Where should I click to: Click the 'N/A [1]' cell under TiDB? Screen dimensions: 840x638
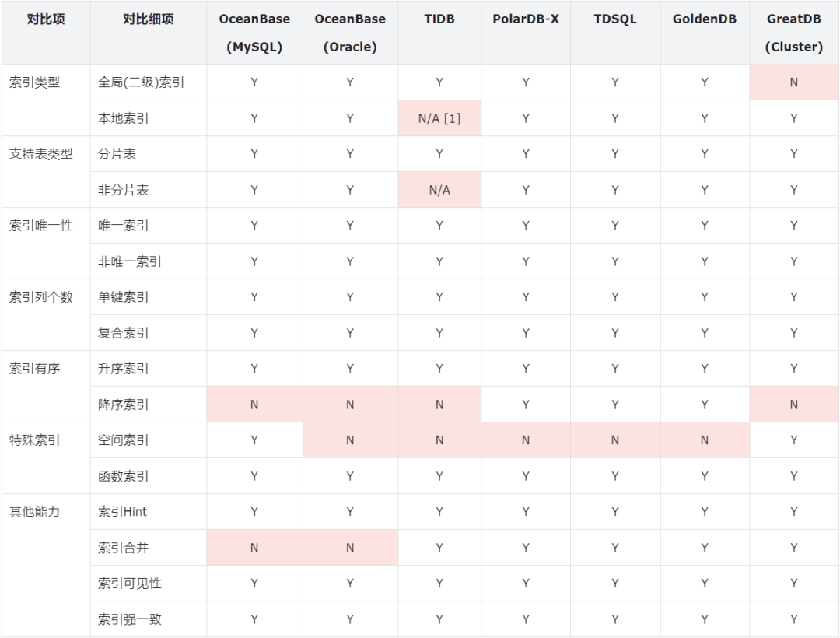coord(439,118)
